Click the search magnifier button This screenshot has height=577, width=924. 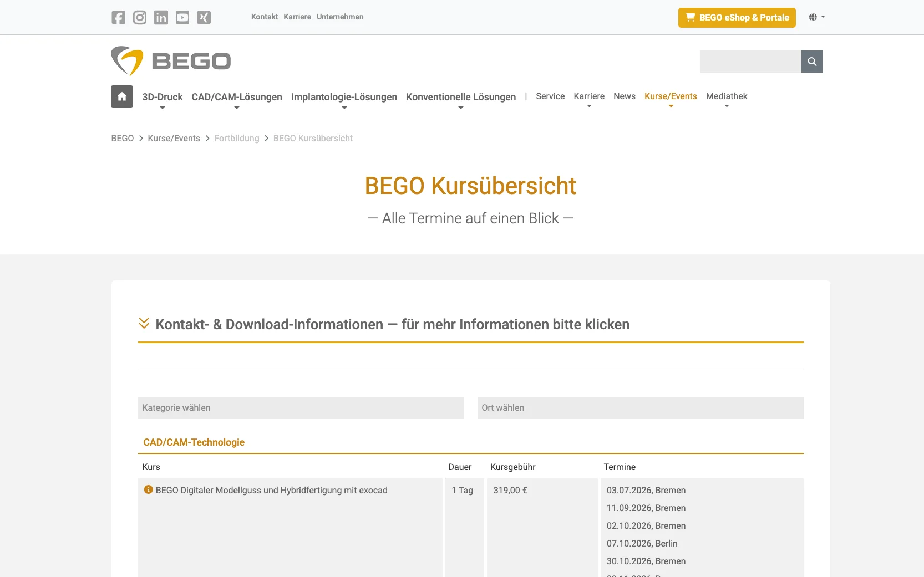812,62
